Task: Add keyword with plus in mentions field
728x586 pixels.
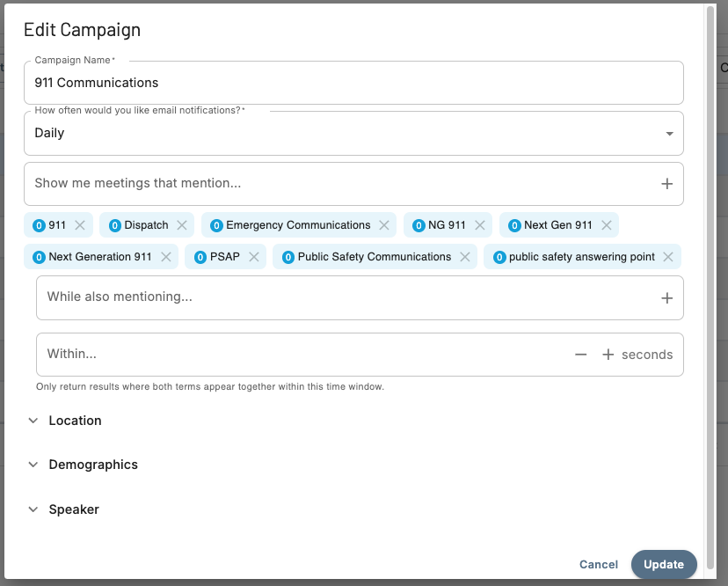Action: point(666,184)
